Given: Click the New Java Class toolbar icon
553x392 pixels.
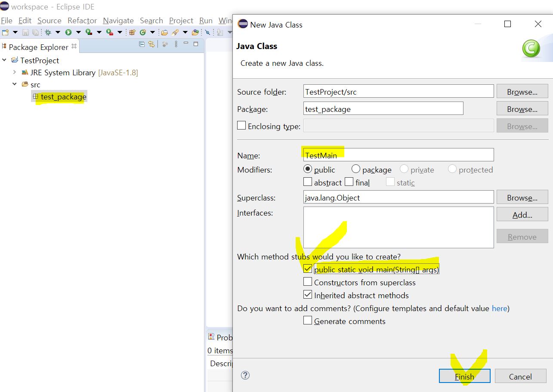Looking at the screenshot, I should point(142,32).
